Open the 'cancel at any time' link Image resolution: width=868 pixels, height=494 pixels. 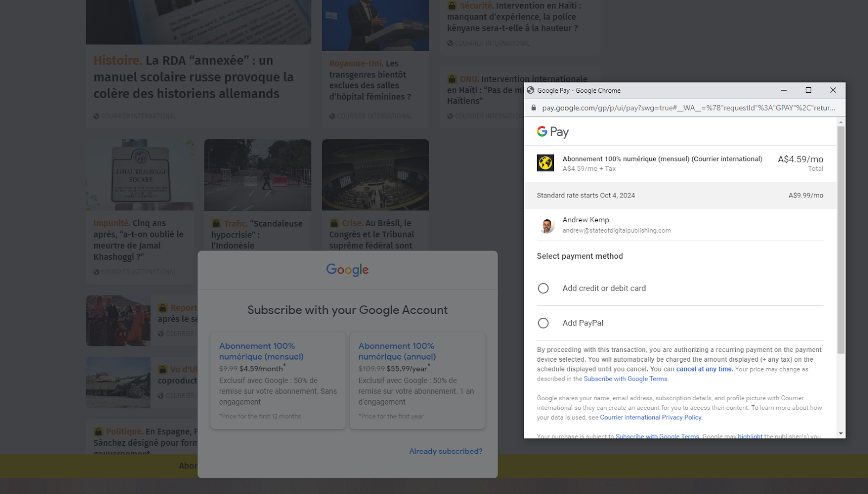click(x=704, y=369)
